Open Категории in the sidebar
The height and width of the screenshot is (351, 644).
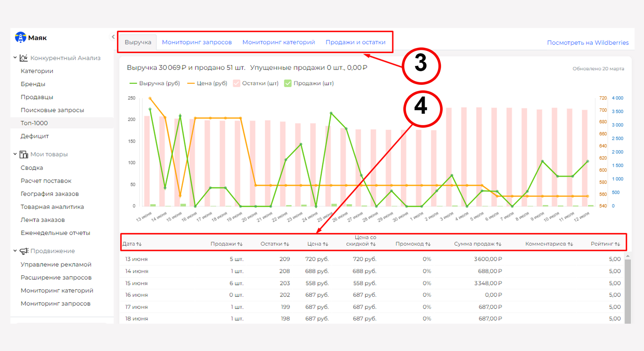point(37,71)
